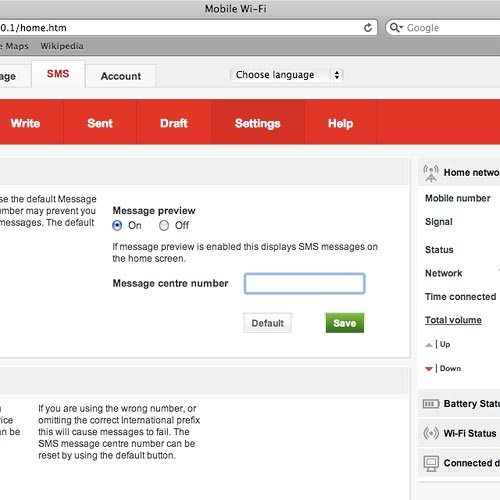Expand the Wi-Fi Status panel
The height and width of the screenshot is (500, 500).
pyautogui.click(x=459, y=433)
